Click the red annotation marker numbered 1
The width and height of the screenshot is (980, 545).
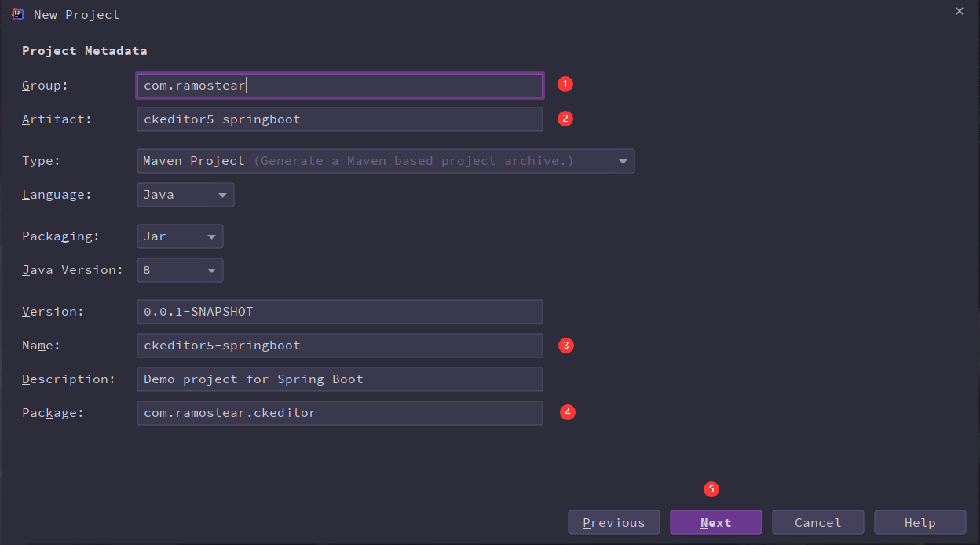click(565, 83)
